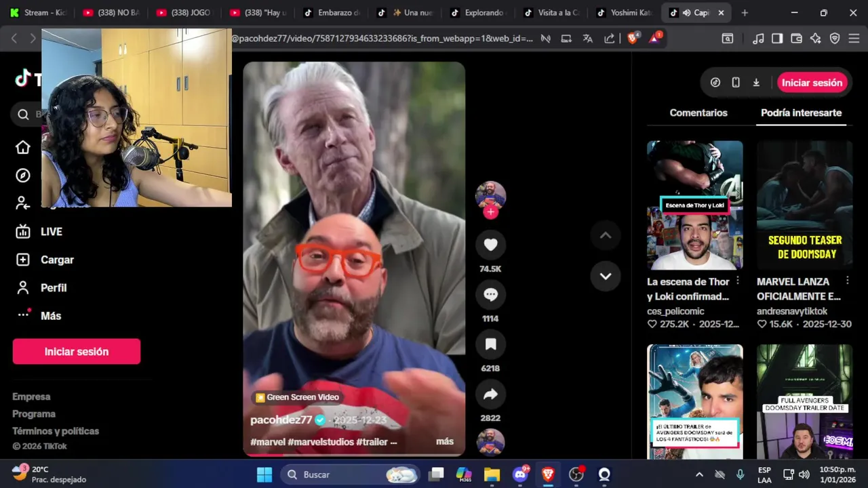Switch to Visita a la C tab
Screen dimensions: 868x488
551,13
